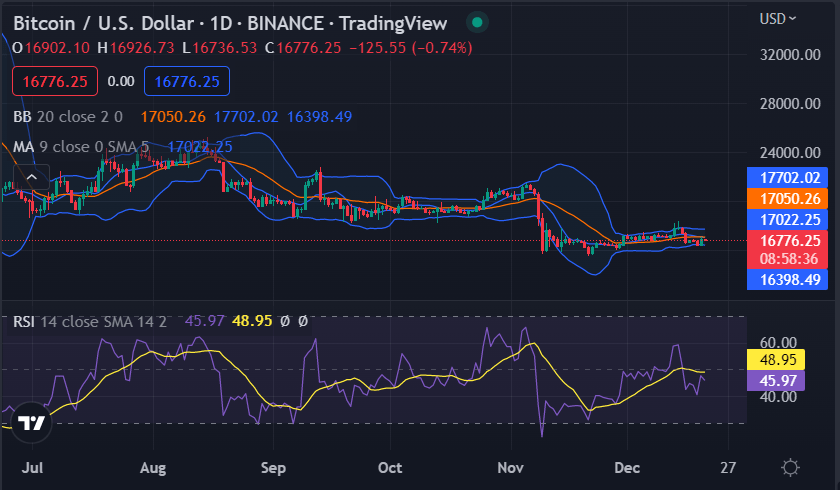Click the orange 17050.26 BB basis value
Image resolution: width=840 pixels, height=490 pixels.
173,117
